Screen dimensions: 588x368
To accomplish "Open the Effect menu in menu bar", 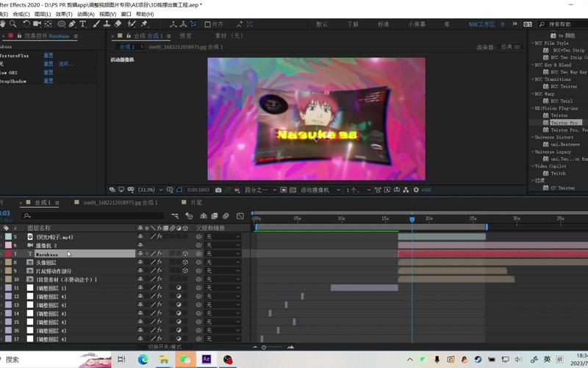I will click(64, 14).
